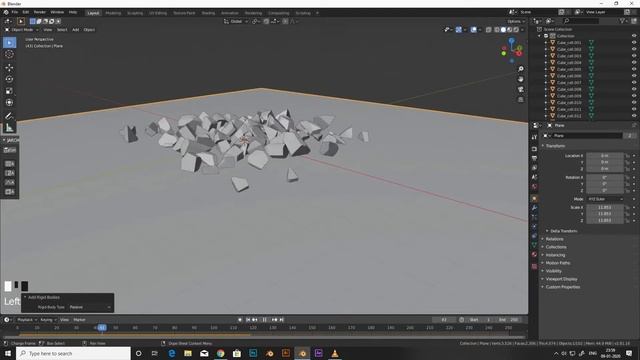Open the Material properties tab
Image resolution: width=640 pixels, height=360 pixels.
(534, 254)
